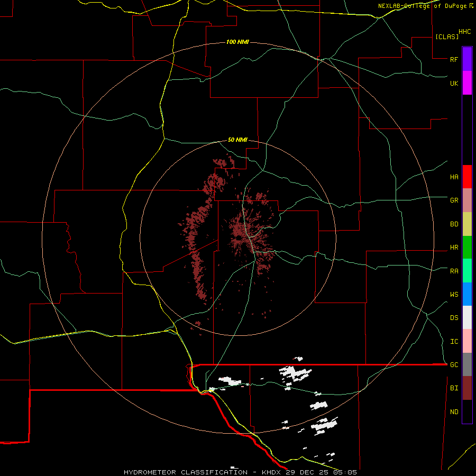This screenshot has height=476, width=476.
Task: Click the "BD" legend label
Action: (x=454, y=224)
